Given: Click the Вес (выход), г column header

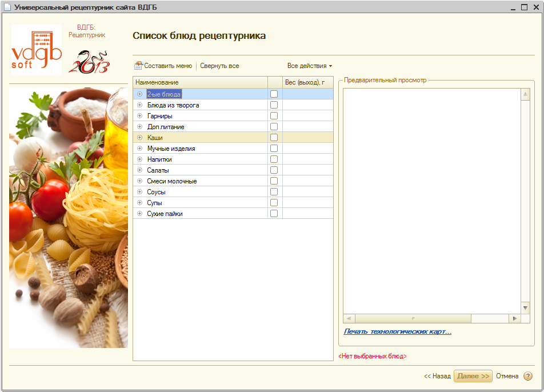Looking at the screenshot, I should (x=308, y=82).
